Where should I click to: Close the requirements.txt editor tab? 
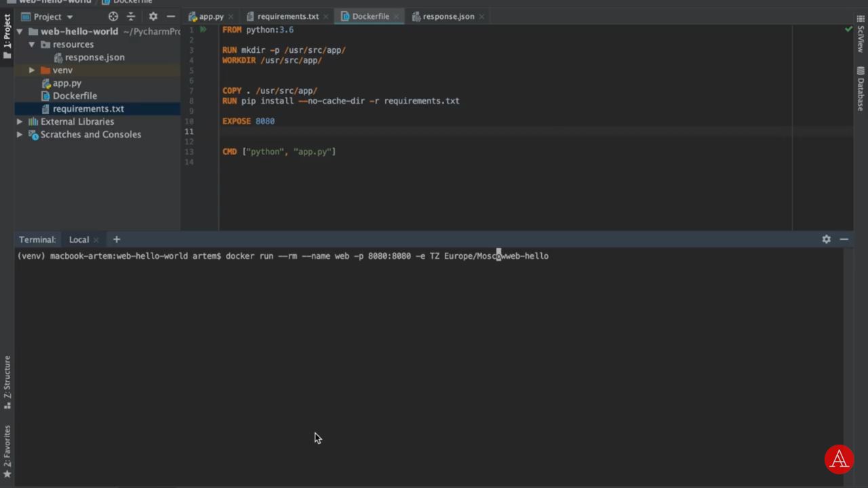(x=326, y=16)
